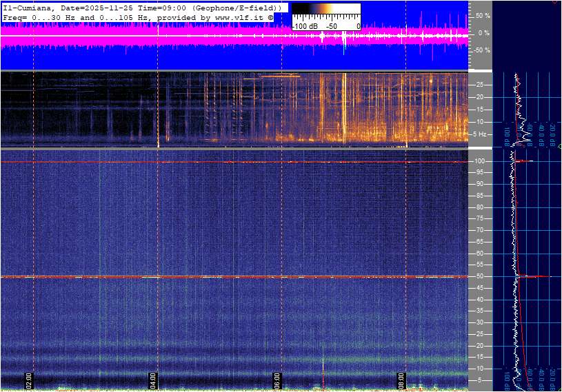This screenshot has height=392, width=562.
Task: Click the dB color scale gradient bar
Action: 325,9
